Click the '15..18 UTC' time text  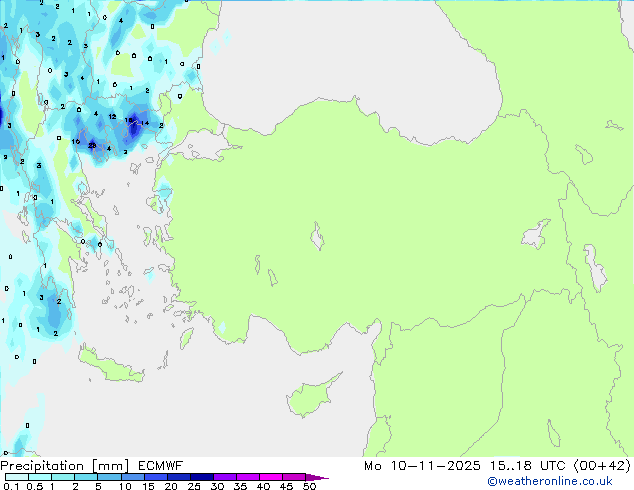tap(527, 466)
